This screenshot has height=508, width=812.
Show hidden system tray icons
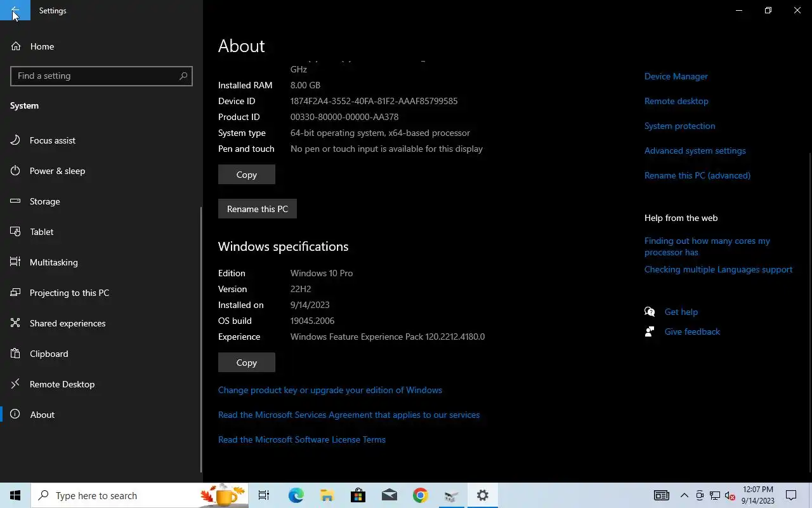684,495
